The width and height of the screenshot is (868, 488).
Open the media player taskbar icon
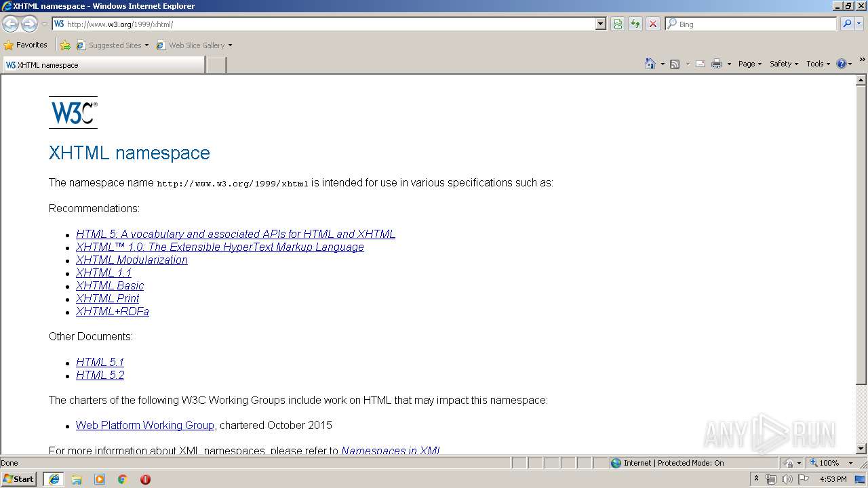point(100,479)
